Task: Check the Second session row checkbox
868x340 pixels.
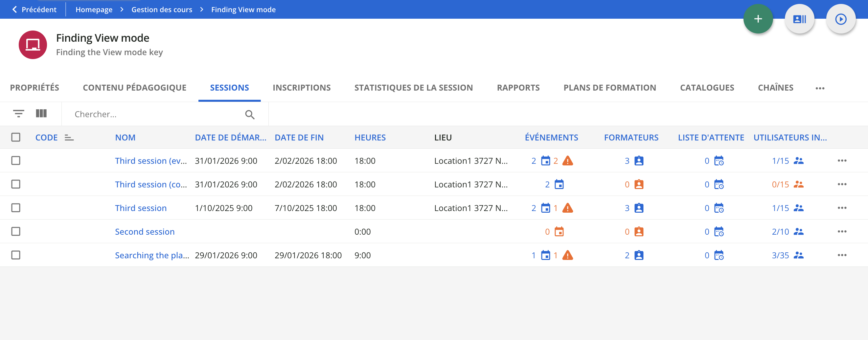Action: (x=16, y=232)
